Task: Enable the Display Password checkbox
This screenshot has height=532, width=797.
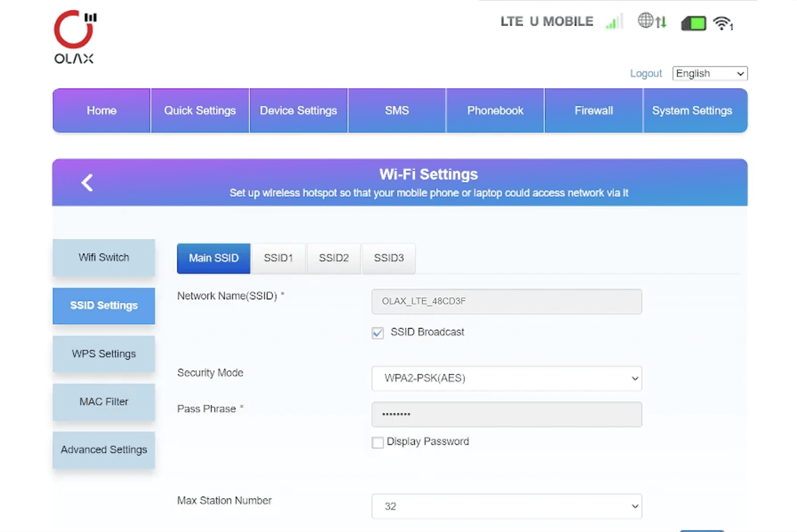Action: (378, 442)
